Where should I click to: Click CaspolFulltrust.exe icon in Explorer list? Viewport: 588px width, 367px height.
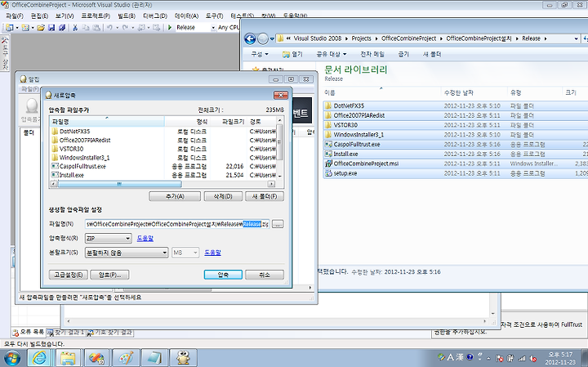[x=328, y=144]
